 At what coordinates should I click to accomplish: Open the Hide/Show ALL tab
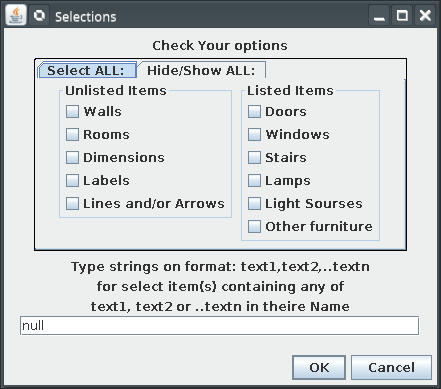(201, 70)
